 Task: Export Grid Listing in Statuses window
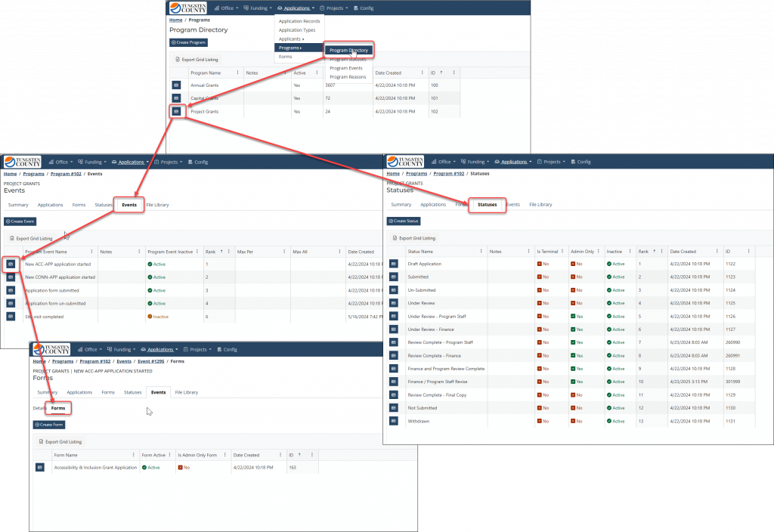coord(413,238)
